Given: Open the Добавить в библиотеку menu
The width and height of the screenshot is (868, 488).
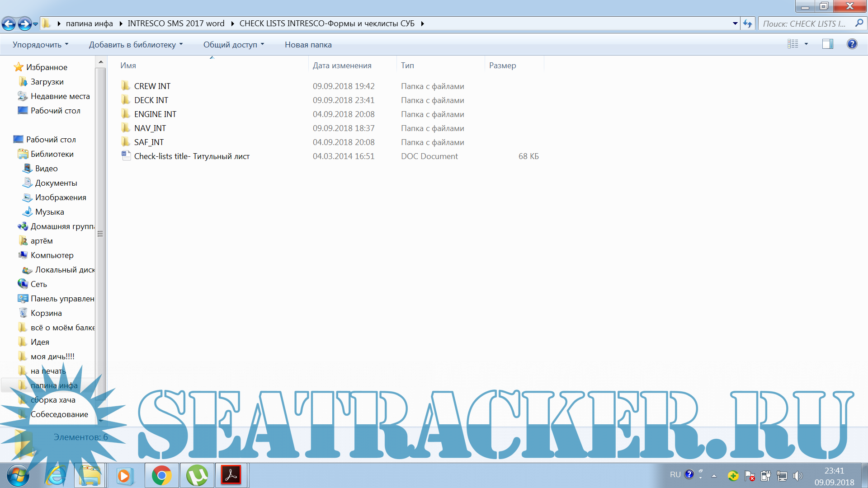Looking at the screenshot, I should [136, 45].
